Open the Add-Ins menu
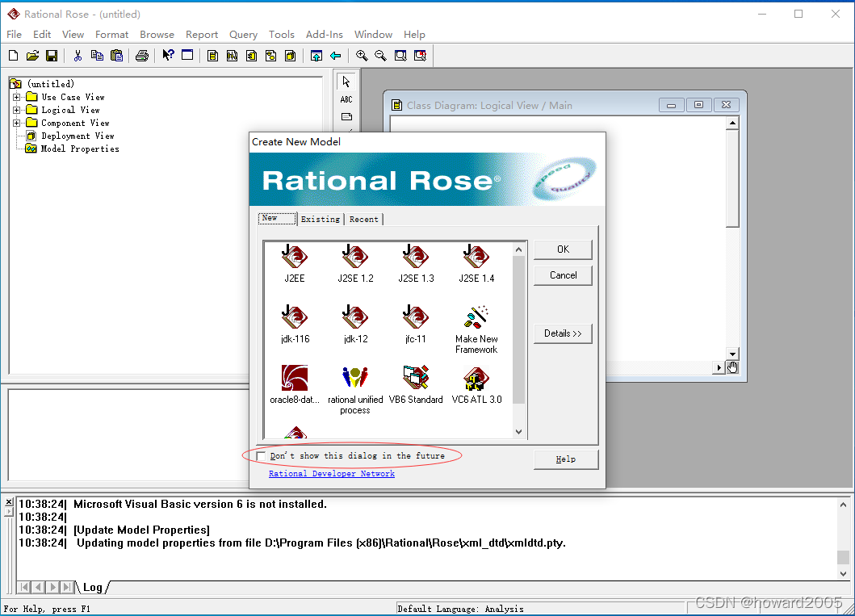The height and width of the screenshot is (616, 855). pyautogui.click(x=325, y=35)
